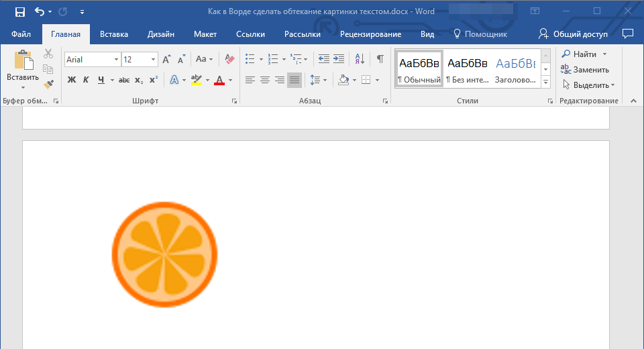Apply yellow text highlight color

197,80
